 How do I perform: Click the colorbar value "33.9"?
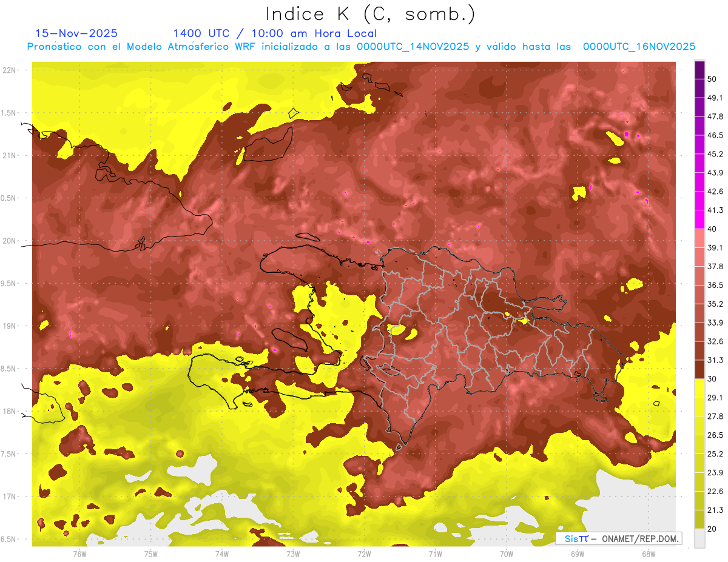[715, 323]
